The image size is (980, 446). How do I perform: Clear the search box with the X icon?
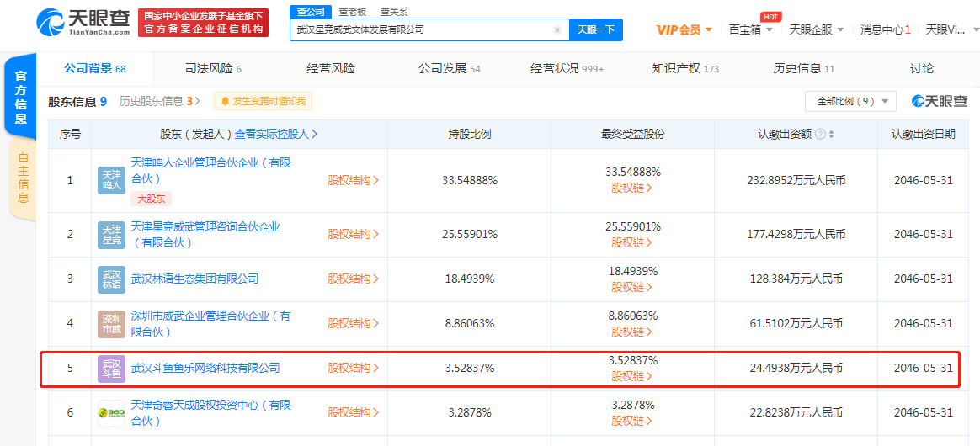point(557,29)
